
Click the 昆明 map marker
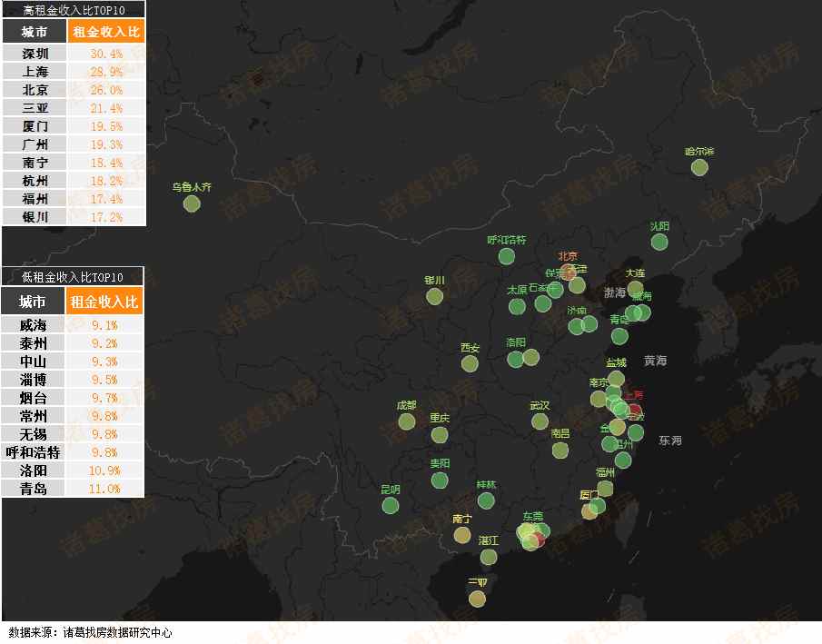[390, 505]
